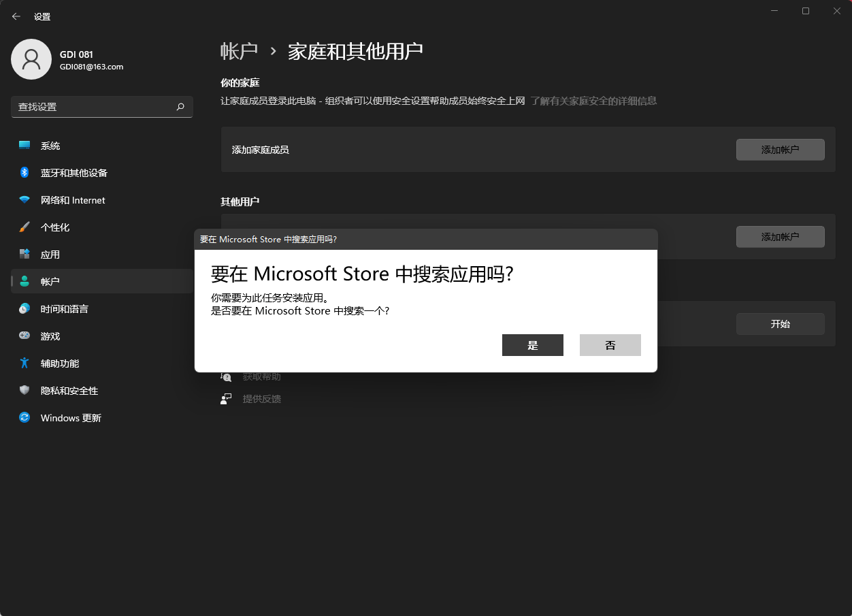Click the 获取帮助 help icon
Viewport: 852px width, 616px height.
coord(226,376)
